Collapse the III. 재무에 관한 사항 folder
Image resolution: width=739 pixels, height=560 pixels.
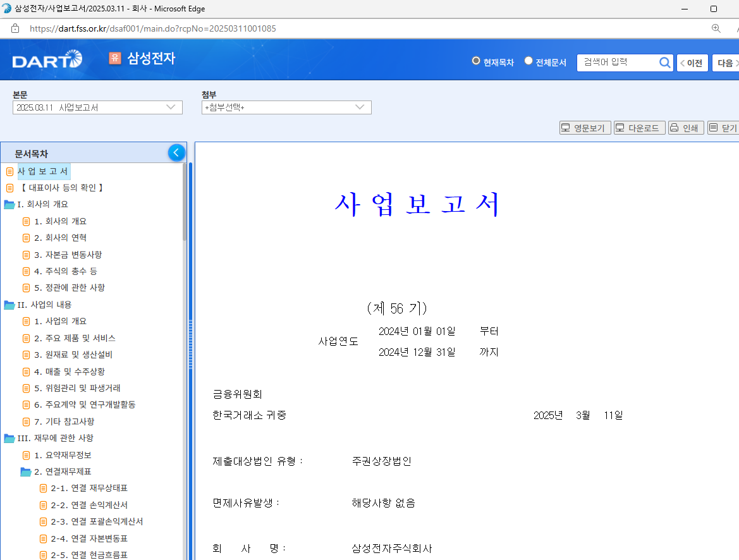pyautogui.click(x=9, y=439)
